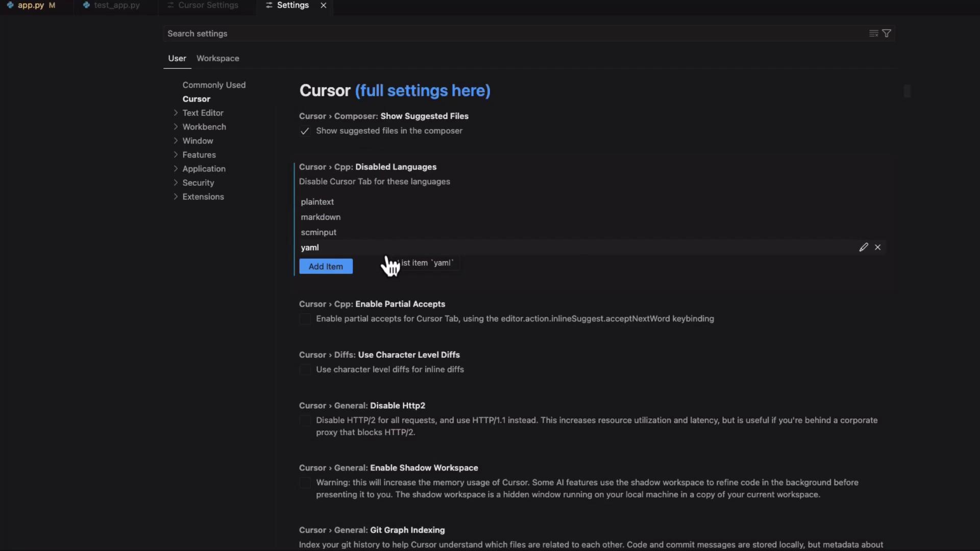Check Disable HTTP/2 for all requests
This screenshot has width=980, height=551.
(305, 421)
